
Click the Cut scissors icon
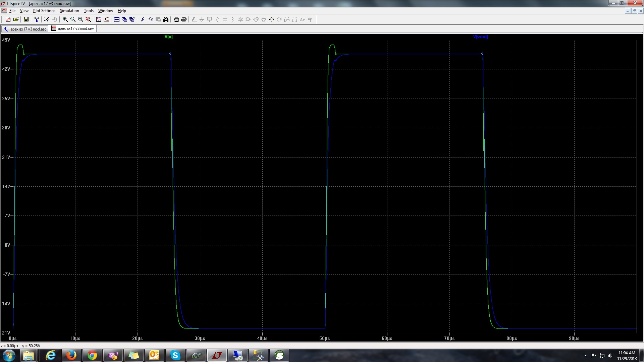coord(143,19)
